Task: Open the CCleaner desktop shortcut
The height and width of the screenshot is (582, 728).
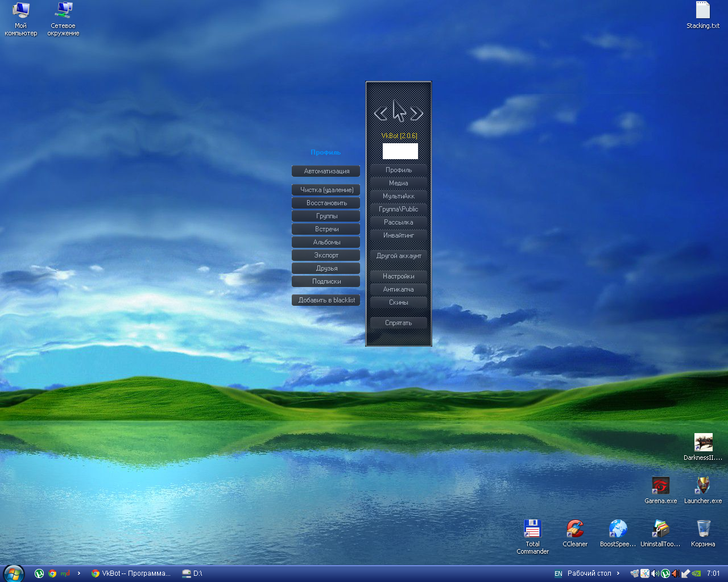Action: [575, 529]
